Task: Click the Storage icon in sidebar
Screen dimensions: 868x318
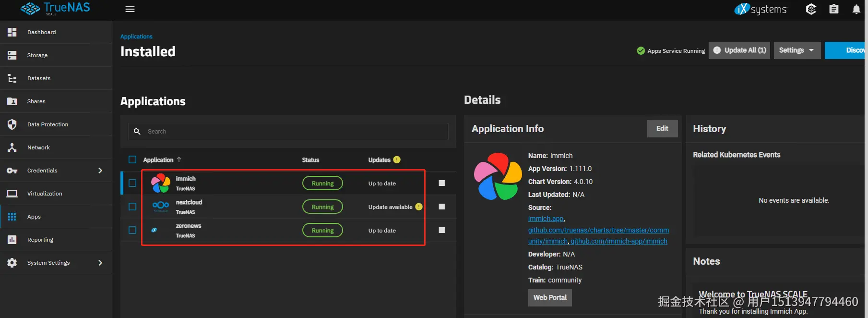Action: [12, 55]
